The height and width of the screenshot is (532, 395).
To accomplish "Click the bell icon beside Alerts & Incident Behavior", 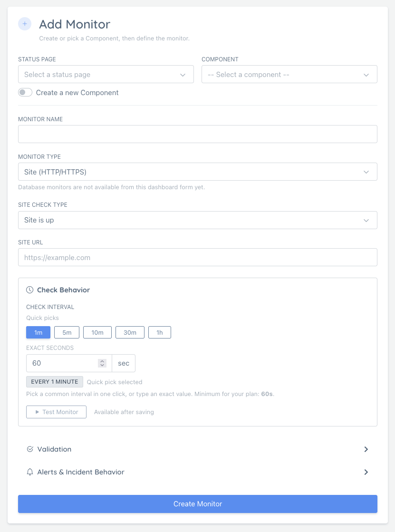I will 30,472.
